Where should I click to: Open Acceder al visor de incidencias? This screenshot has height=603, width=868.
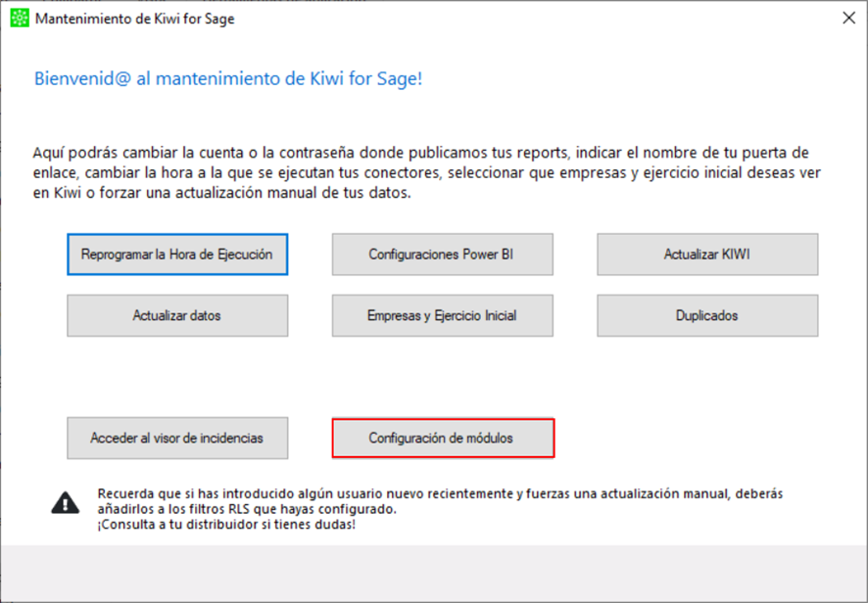177,439
